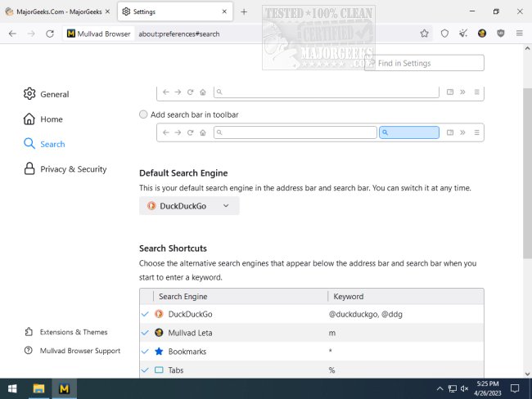Viewport: 532px width, 399px height.
Task: Uncheck the DuckDuckGo search shortcut
Action: pyautogui.click(x=145, y=314)
